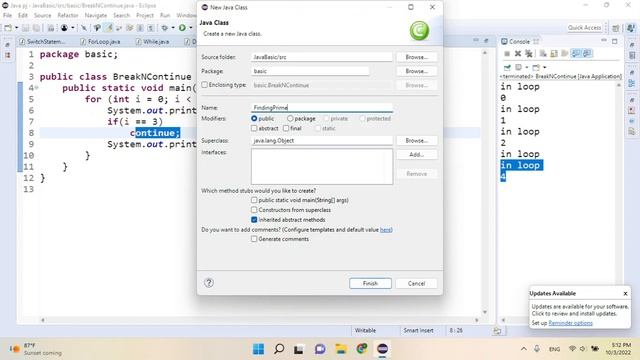
Task: Toggle Show Console on Standard Error change
Action: pos(587,53)
